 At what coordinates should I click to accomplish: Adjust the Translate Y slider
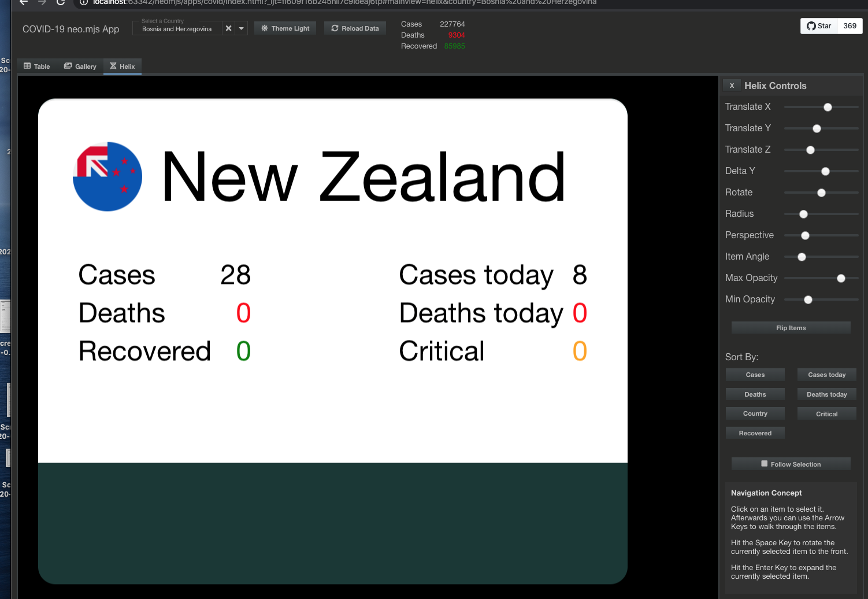click(x=821, y=128)
